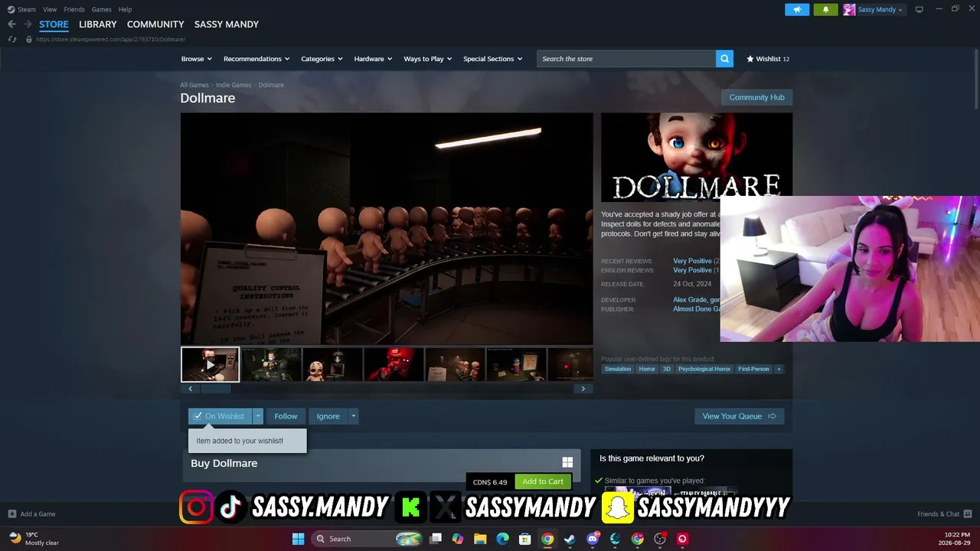Toggle the On Wishlist checkbox button
The height and width of the screenshot is (551, 980).
(x=220, y=416)
